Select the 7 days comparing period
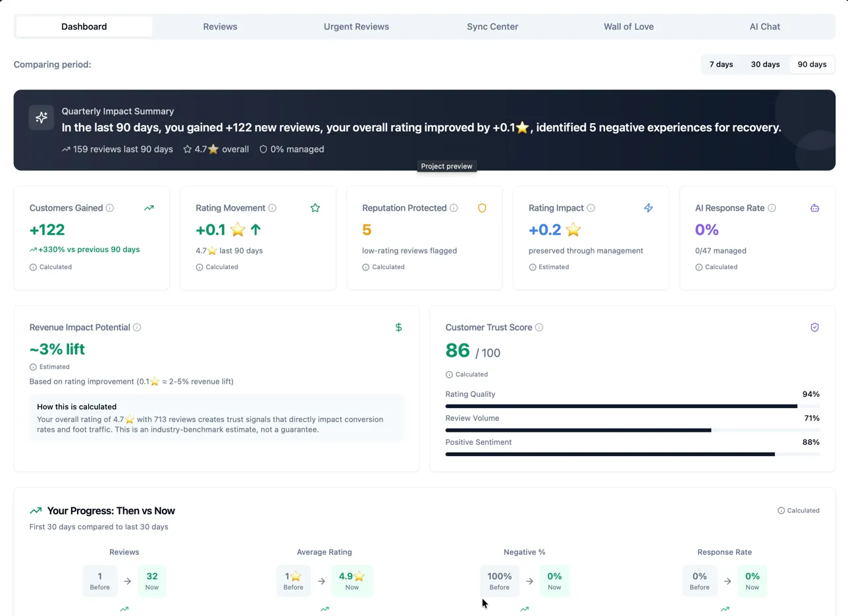The image size is (848, 616). 721,64
